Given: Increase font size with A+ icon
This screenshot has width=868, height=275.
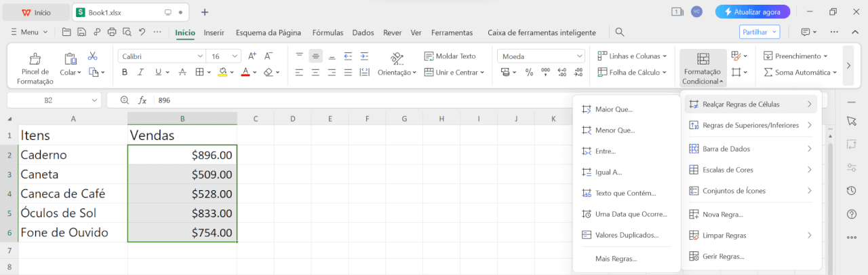Looking at the screenshot, I should pos(252,56).
